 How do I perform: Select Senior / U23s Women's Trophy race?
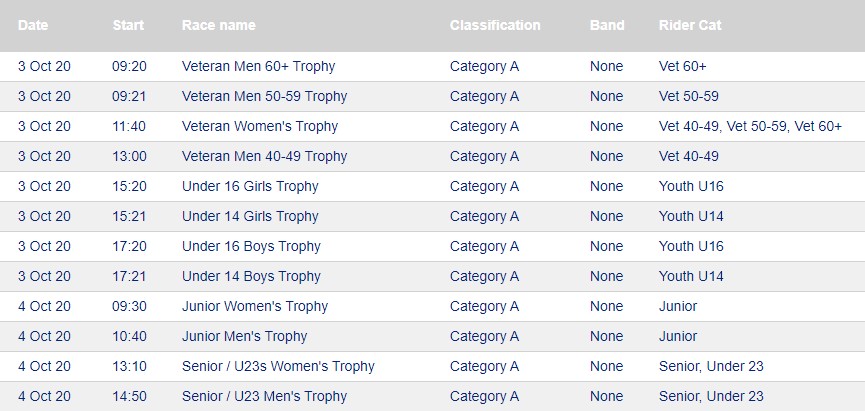click(x=279, y=366)
